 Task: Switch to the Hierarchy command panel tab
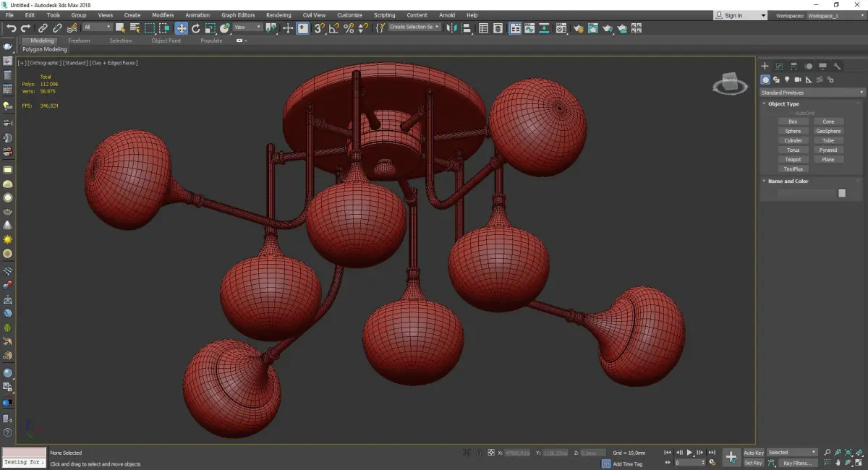tap(793, 67)
